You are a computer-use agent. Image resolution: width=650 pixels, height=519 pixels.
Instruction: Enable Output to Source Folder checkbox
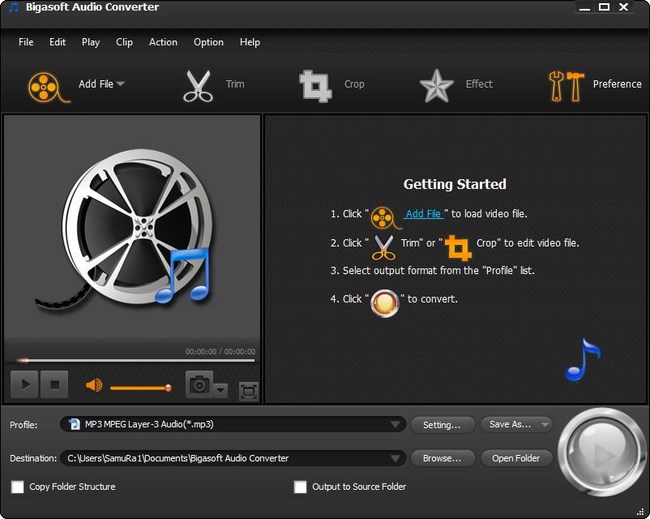point(300,487)
